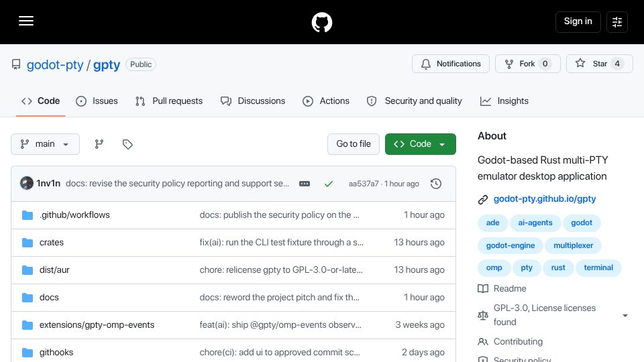Switch to the Discussions tab

[x=253, y=101]
